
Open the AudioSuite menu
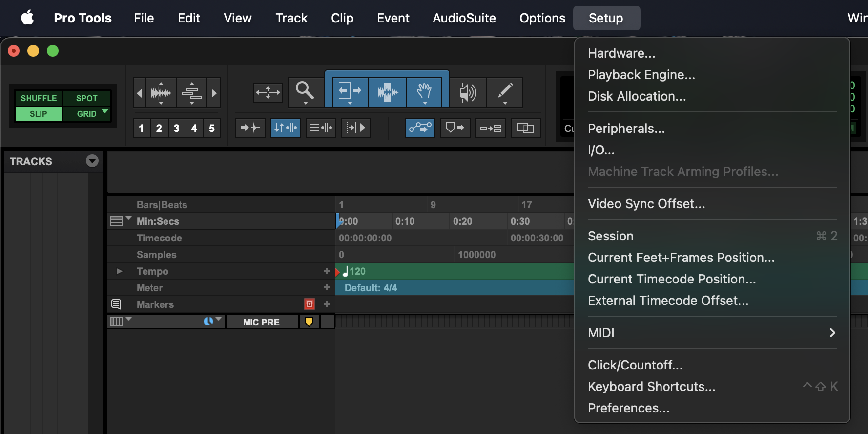click(x=464, y=18)
